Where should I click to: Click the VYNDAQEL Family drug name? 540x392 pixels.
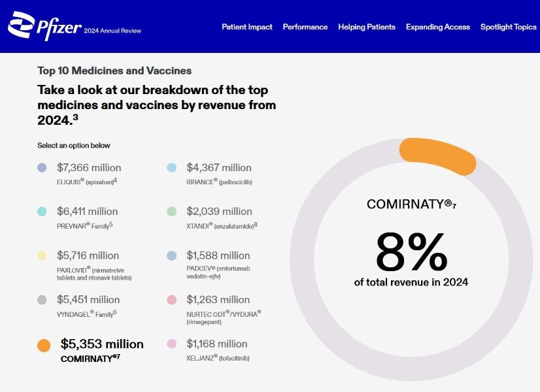click(x=87, y=314)
